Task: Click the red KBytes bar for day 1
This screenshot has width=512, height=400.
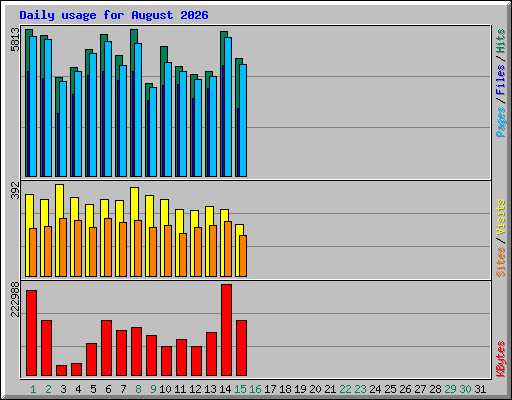Action: coord(31,333)
